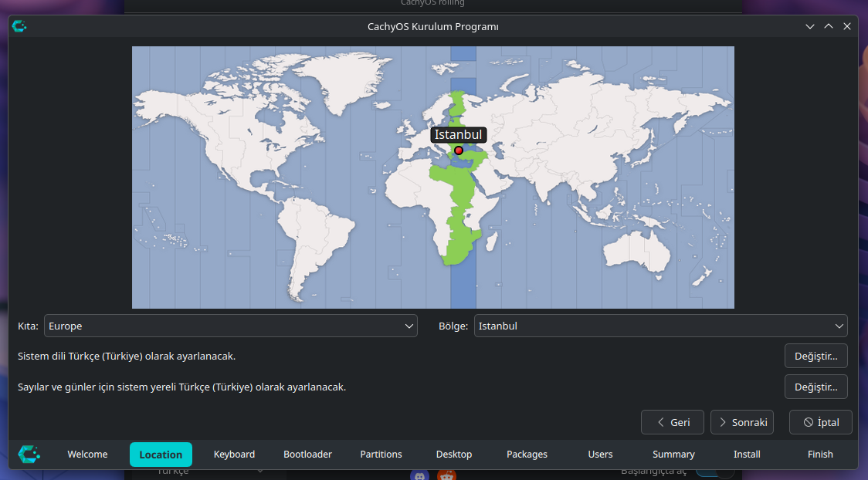This screenshot has height=480, width=868.
Task: Select the Location step
Action: (161, 455)
